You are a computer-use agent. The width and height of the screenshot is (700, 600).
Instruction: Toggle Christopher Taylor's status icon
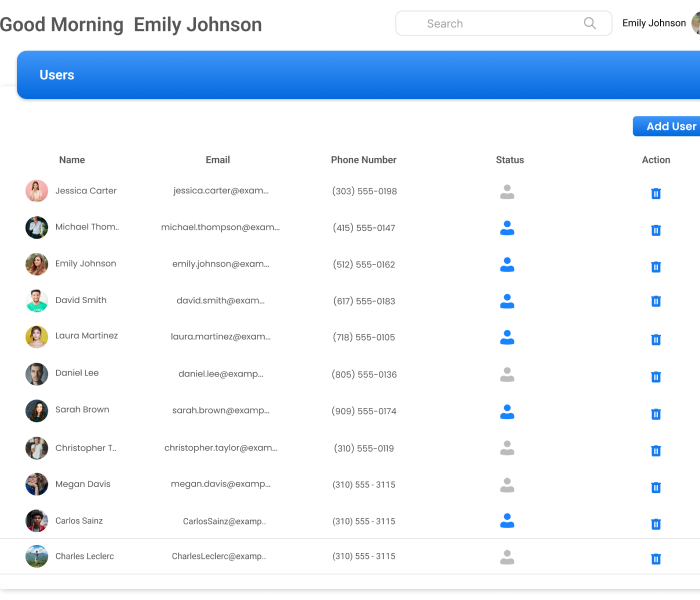pos(507,447)
